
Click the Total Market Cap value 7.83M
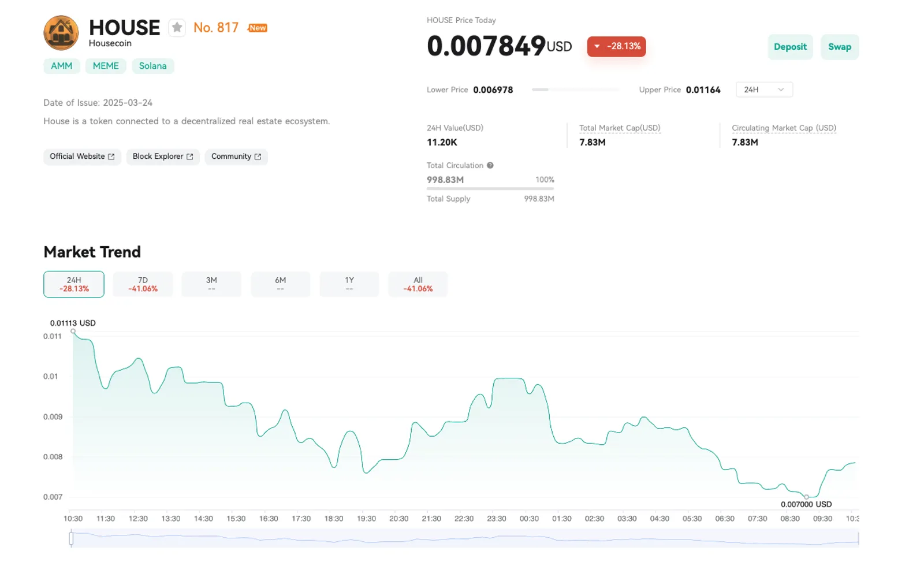point(593,142)
